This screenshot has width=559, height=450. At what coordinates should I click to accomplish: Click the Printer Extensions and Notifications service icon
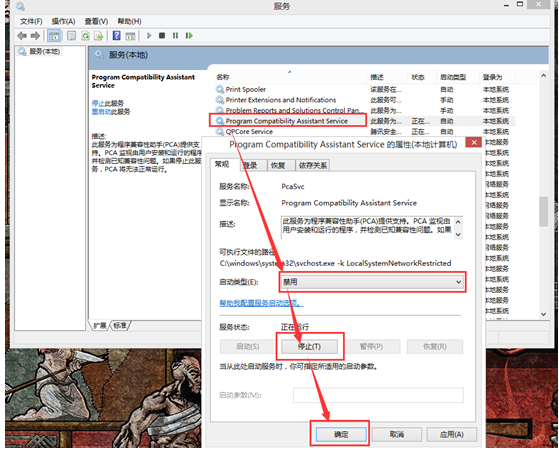coord(220,99)
